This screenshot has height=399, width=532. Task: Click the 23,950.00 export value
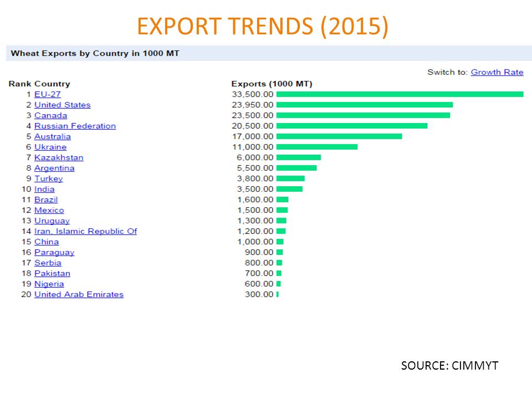pos(253,105)
